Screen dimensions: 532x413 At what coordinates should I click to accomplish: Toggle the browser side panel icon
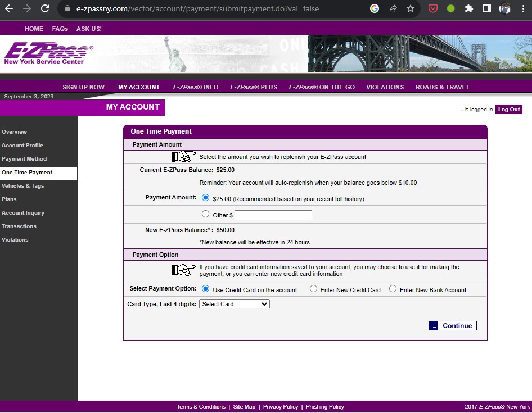tap(487, 8)
